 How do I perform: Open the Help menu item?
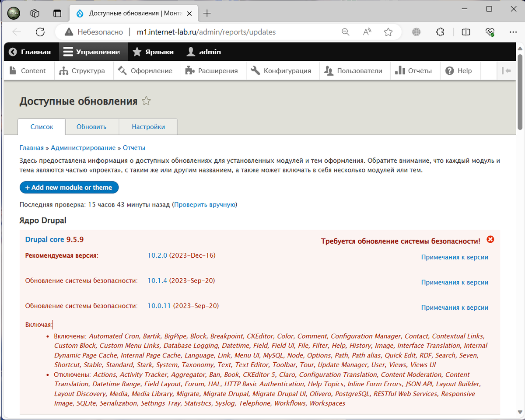coord(460,71)
